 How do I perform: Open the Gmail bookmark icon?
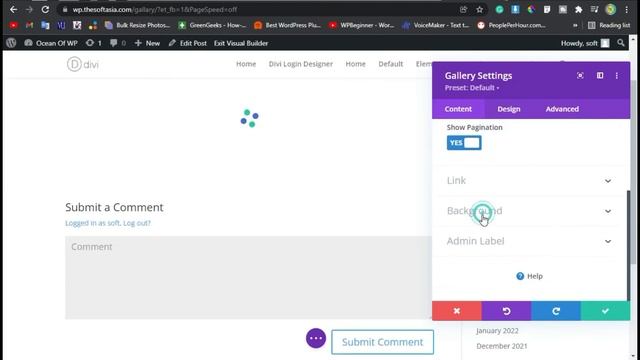tap(29, 25)
